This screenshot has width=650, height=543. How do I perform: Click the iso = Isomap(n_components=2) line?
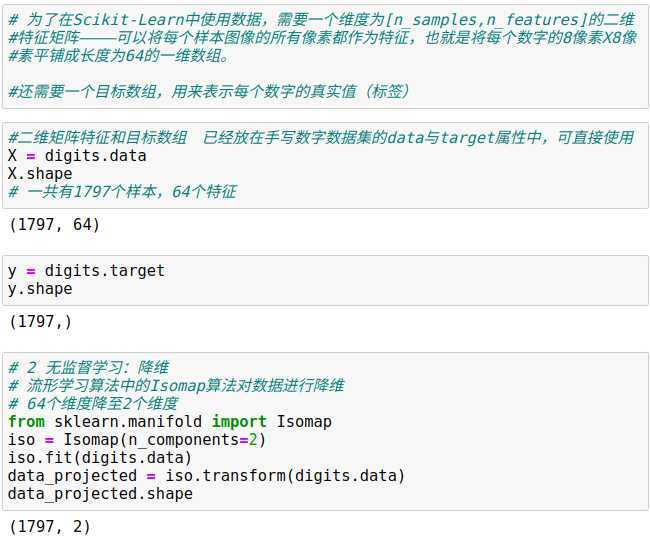(x=137, y=439)
